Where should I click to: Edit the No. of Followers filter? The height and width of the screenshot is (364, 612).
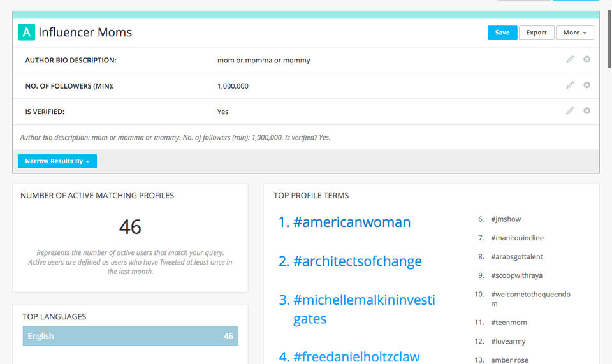(570, 85)
